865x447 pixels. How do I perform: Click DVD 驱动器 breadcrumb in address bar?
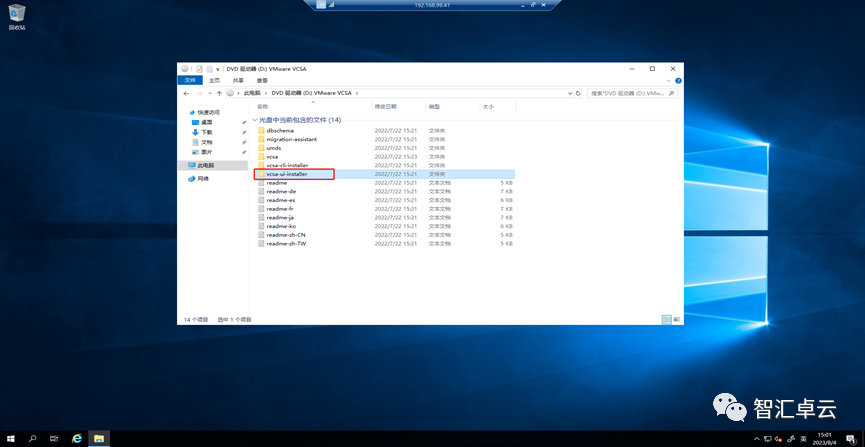(311, 93)
